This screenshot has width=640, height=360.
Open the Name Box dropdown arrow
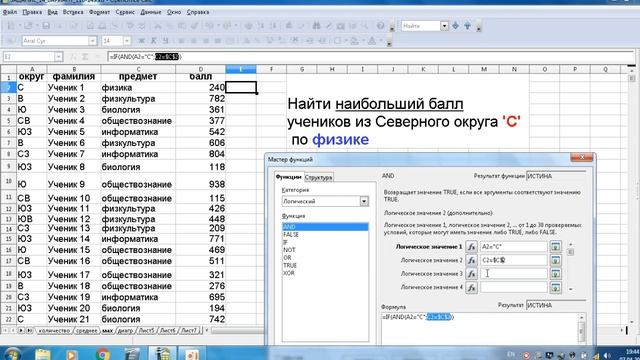[58, 57]
